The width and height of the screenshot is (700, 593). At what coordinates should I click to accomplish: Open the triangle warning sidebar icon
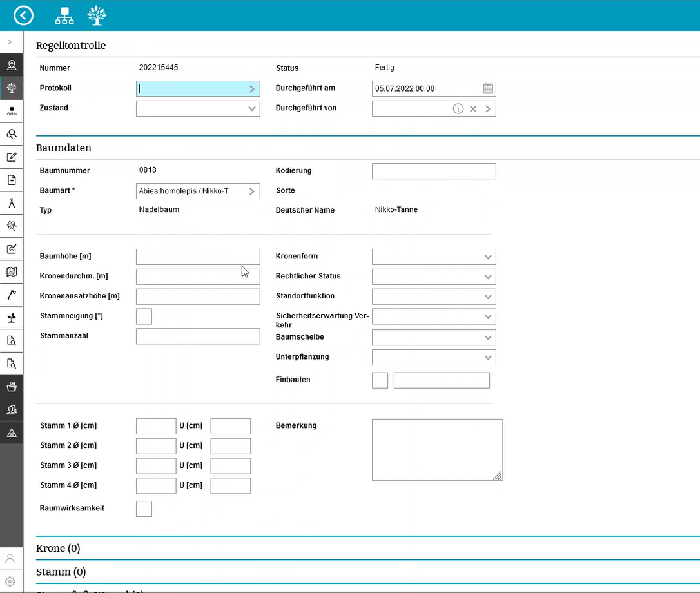click(x=12, y=433)
